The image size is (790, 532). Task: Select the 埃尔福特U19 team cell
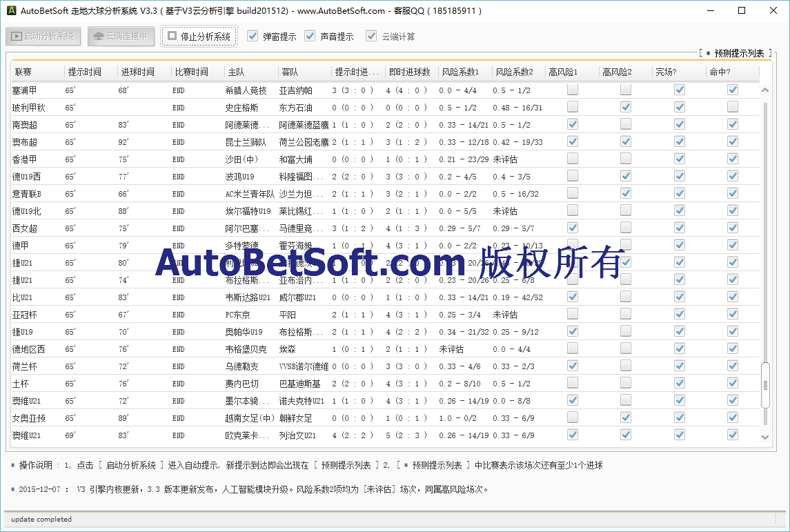[x=248, y=211]
